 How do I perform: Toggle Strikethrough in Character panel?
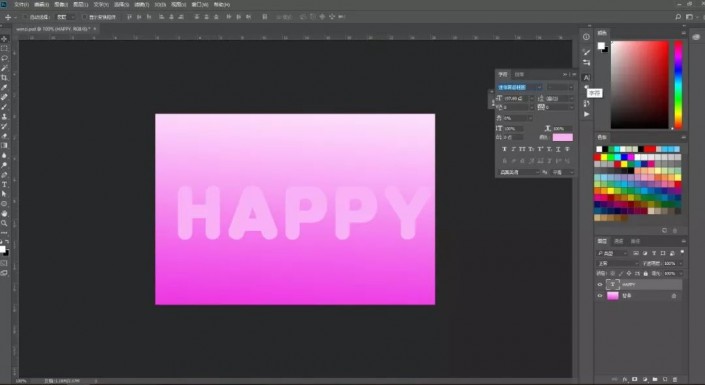pos(567,149)
